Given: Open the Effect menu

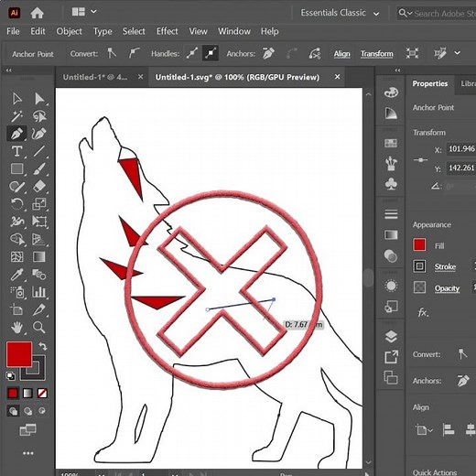Looking at the screenshot, I should point(167,31).
